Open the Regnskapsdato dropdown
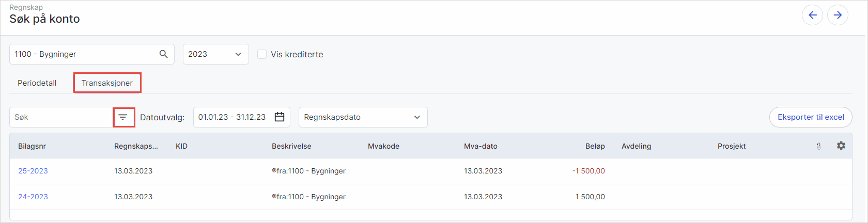868x223 pixels. [363, 117]
